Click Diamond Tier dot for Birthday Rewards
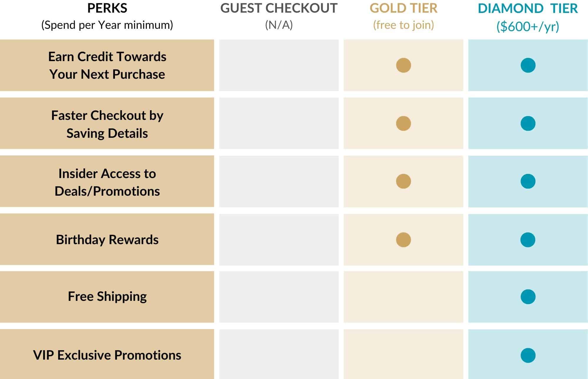Screen dimensions: 588x379 click(x=528, y=240)
